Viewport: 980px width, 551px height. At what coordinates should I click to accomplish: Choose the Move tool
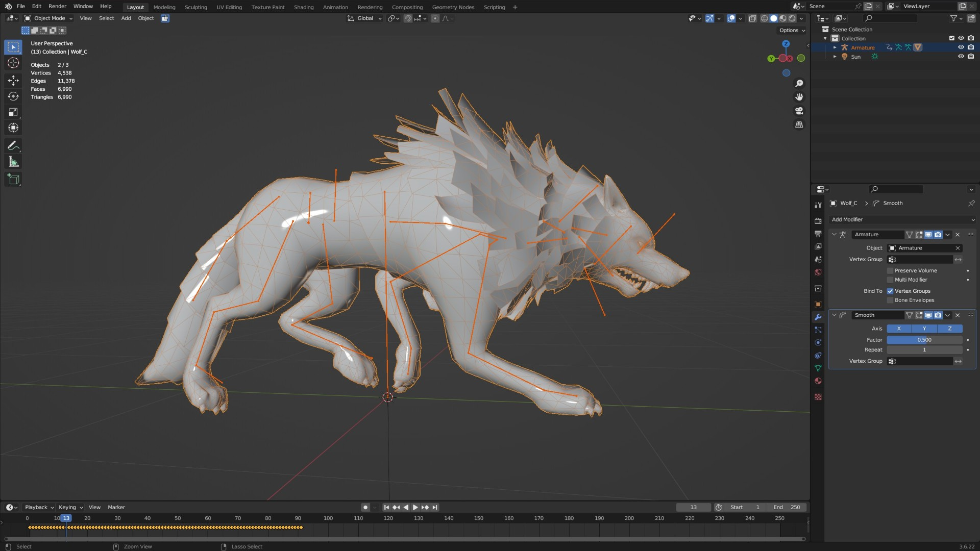[x=13, y=80]
